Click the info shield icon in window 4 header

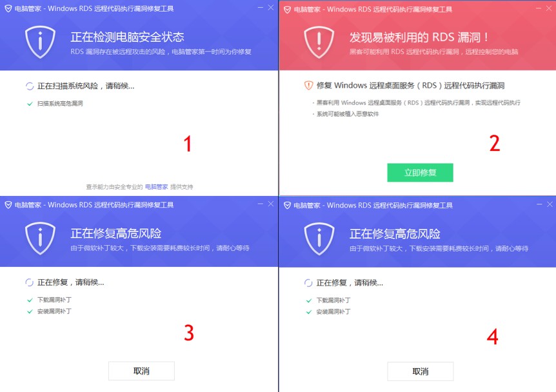coord(319,239)
